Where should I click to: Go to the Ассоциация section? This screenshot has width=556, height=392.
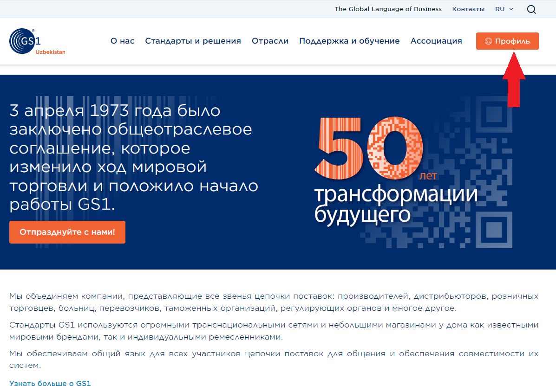(436, 41)
